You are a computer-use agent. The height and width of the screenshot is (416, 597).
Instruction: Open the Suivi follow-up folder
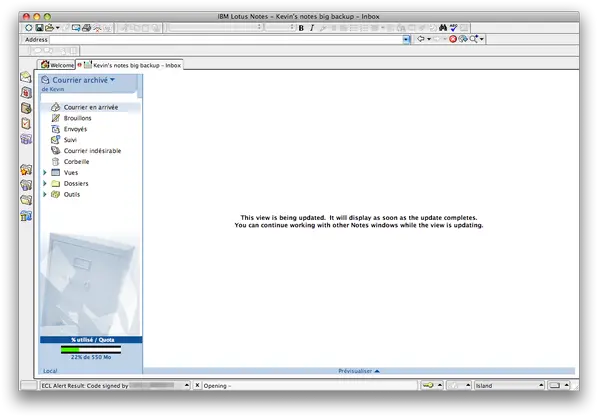(70, 140)
